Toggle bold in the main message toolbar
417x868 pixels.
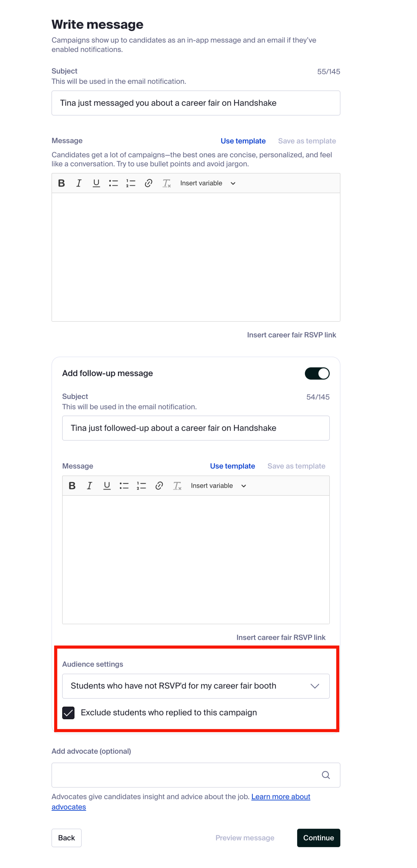tap(61, 183)
